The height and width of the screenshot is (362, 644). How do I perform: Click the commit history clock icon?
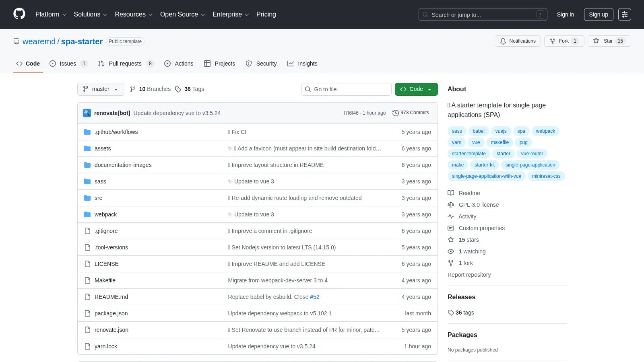pos(396,113)
